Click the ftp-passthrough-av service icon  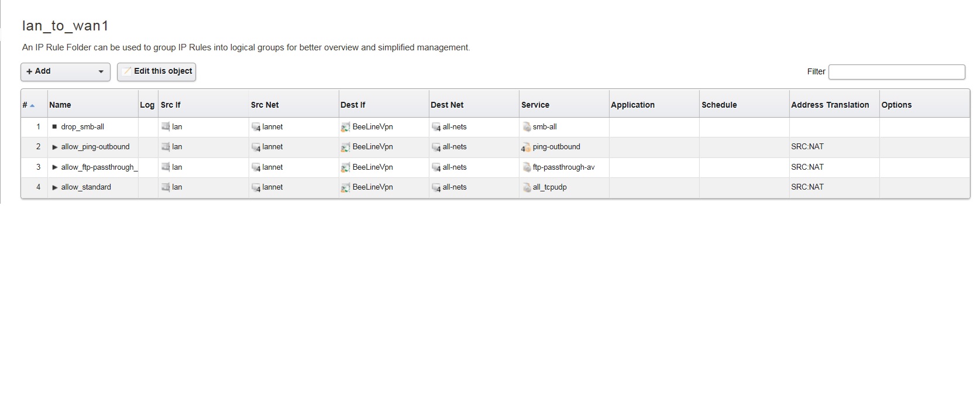[x=527, y=167]
